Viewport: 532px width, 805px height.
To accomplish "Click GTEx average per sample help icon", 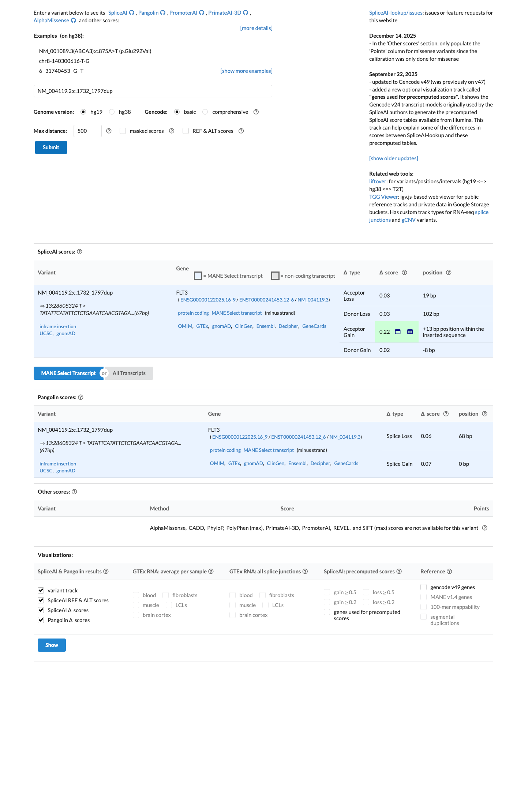I will tap(211, 572).
